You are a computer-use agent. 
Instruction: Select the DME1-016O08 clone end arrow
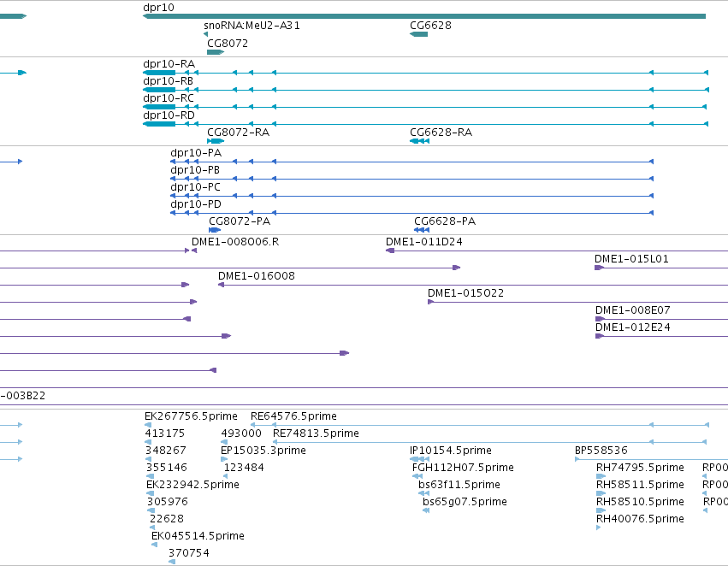[222, 285]
